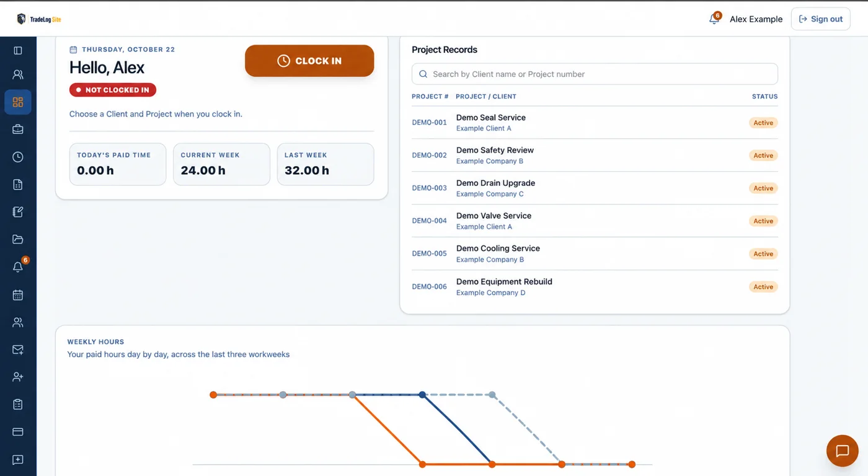Select the Demo Cooling Service project
868x476 pixels.
[498, 248]
